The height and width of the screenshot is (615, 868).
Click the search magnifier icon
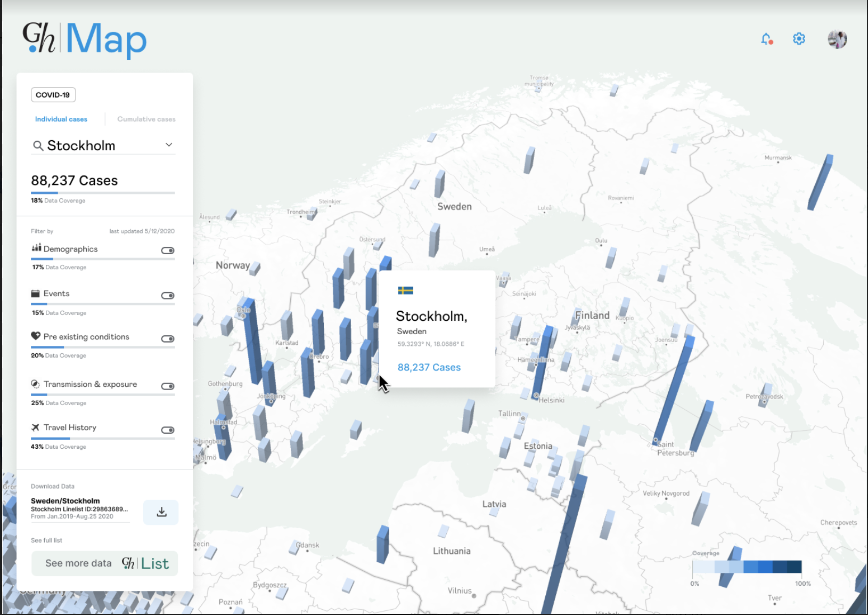point(38,145)
